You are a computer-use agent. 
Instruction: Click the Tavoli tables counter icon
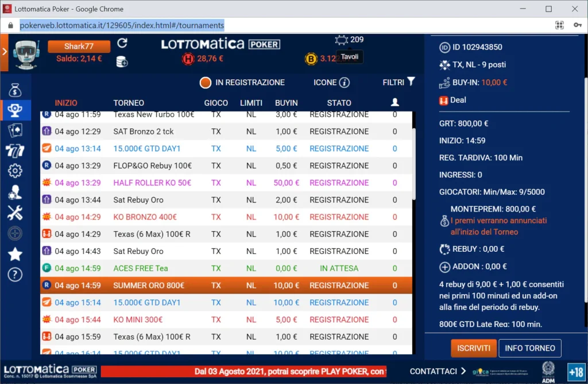coord(341,40)
